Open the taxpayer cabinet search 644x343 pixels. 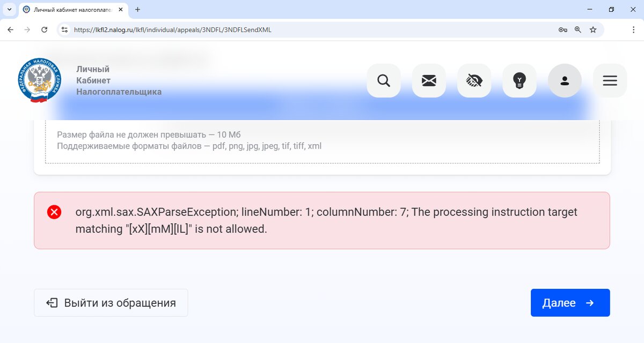383,80
